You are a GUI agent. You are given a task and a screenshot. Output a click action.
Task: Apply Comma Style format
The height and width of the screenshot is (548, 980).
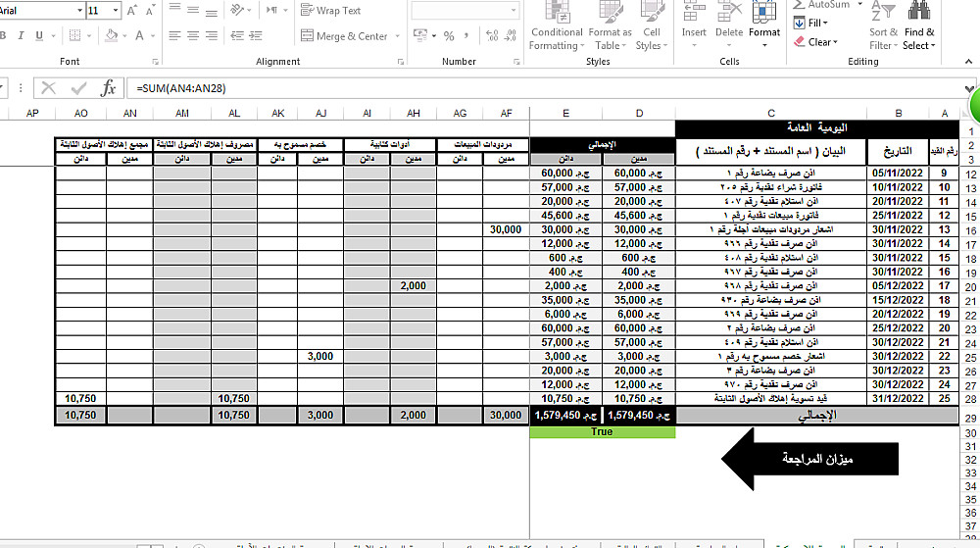tap(466, 35)
